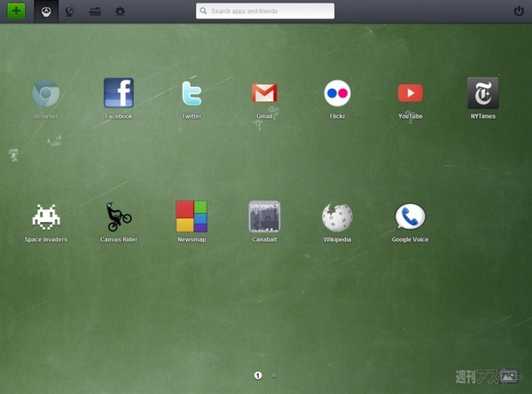Open the Wikipedia app
532x394 pixels.
coord(337,217)
